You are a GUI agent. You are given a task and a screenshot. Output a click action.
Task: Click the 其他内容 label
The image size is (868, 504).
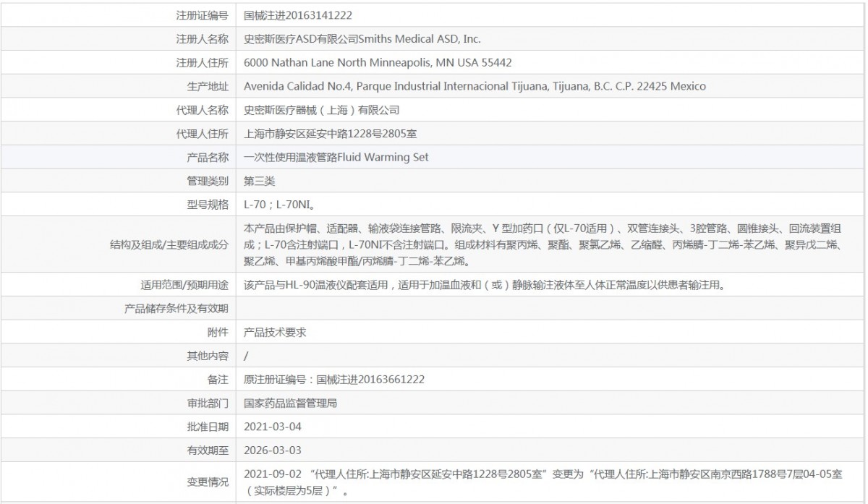(208, 356)
